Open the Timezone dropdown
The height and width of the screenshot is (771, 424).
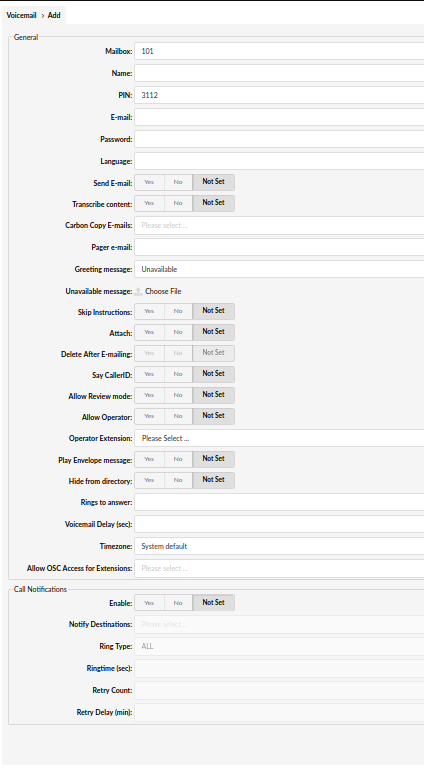[x=279, y=547]
